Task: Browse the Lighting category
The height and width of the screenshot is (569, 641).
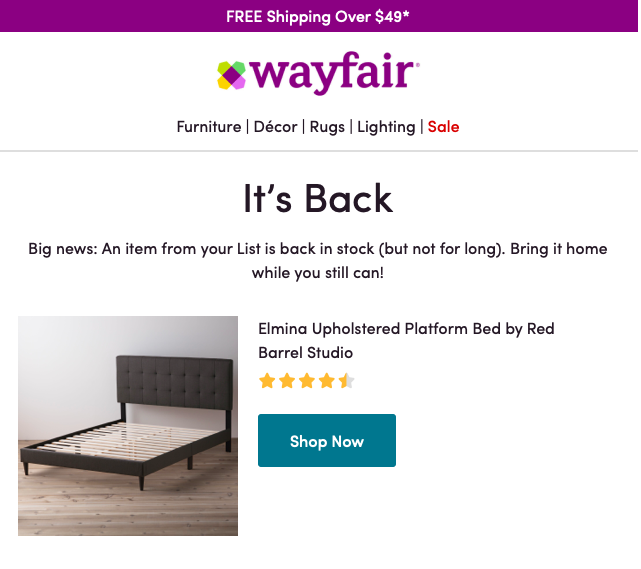Action: point(386,127)
